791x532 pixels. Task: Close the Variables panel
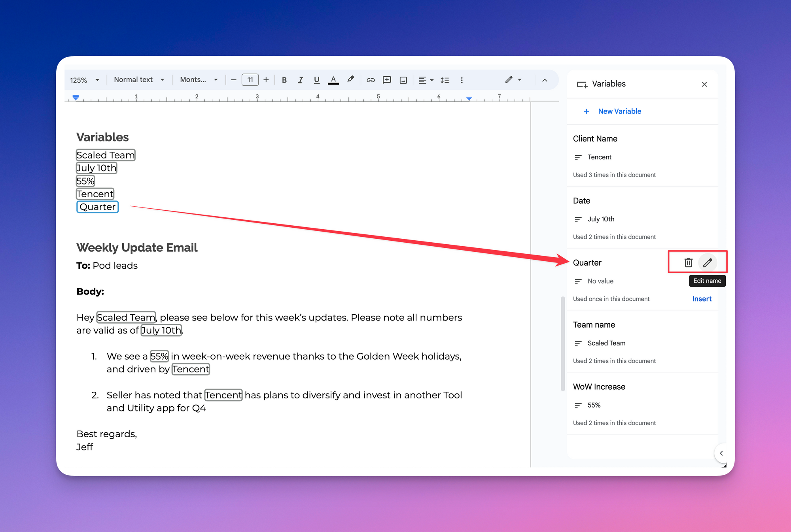[x=704, y=84]
